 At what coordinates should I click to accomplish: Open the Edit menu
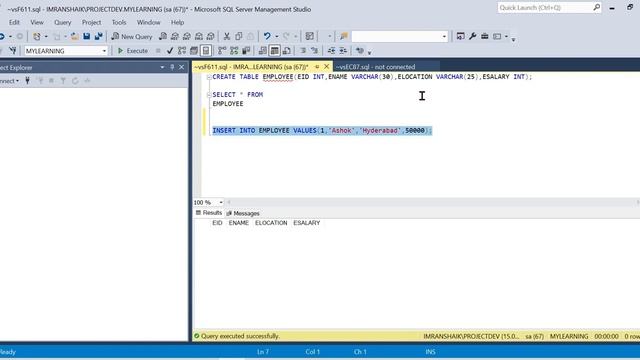click(x=14, y=22)
